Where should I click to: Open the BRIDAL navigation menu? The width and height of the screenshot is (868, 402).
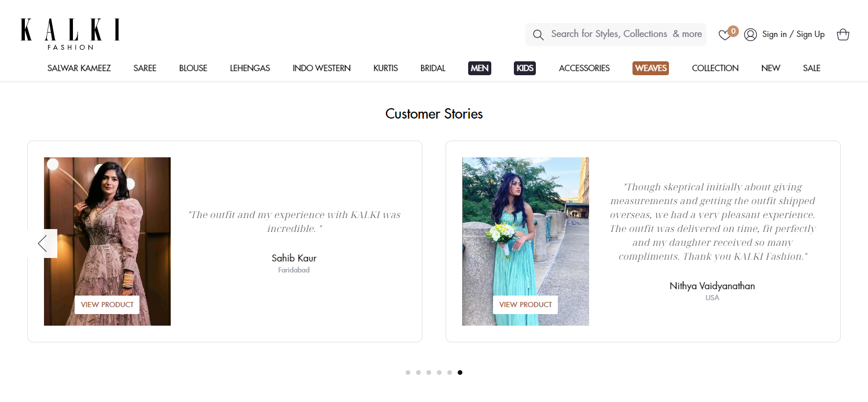[433, 68]
